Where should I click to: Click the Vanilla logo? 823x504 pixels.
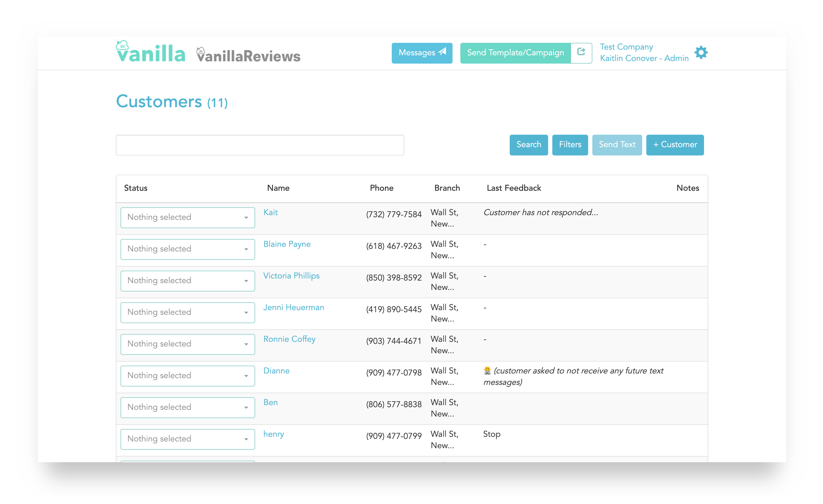click(150, 52)
